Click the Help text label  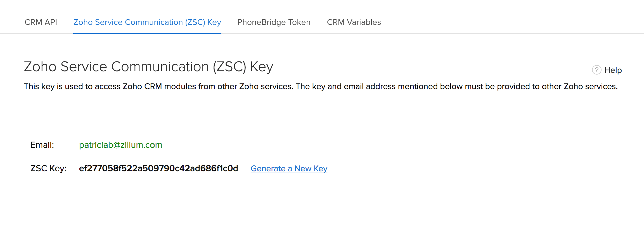point(613,70)
